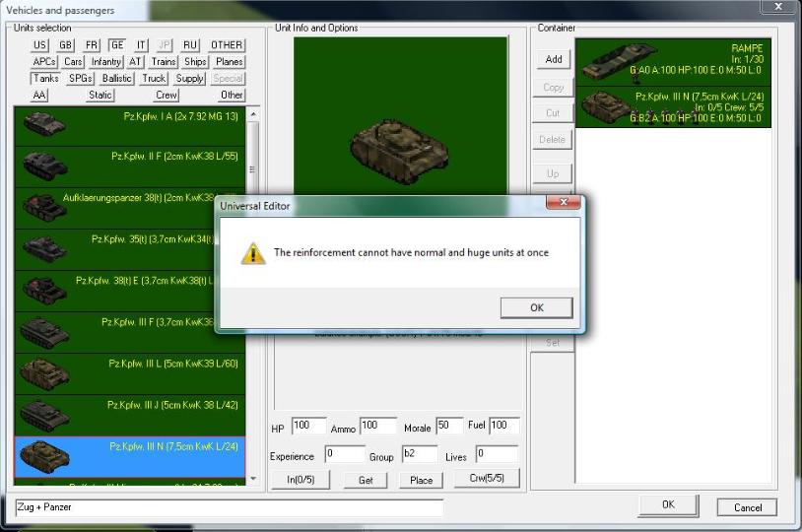Select the Pz.Kpfw. III N container entry icon
The width and height of the screenshot is (802, 532).
(x=607, y=106)
